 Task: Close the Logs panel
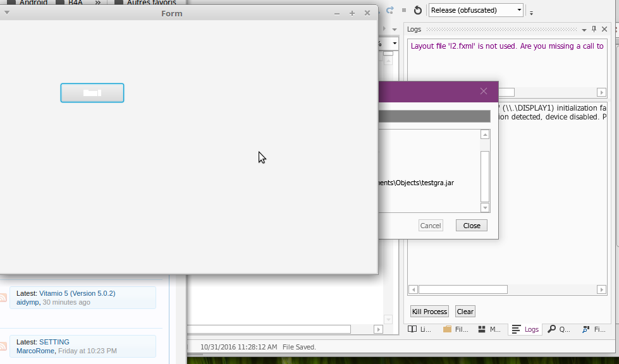[604, 29]
